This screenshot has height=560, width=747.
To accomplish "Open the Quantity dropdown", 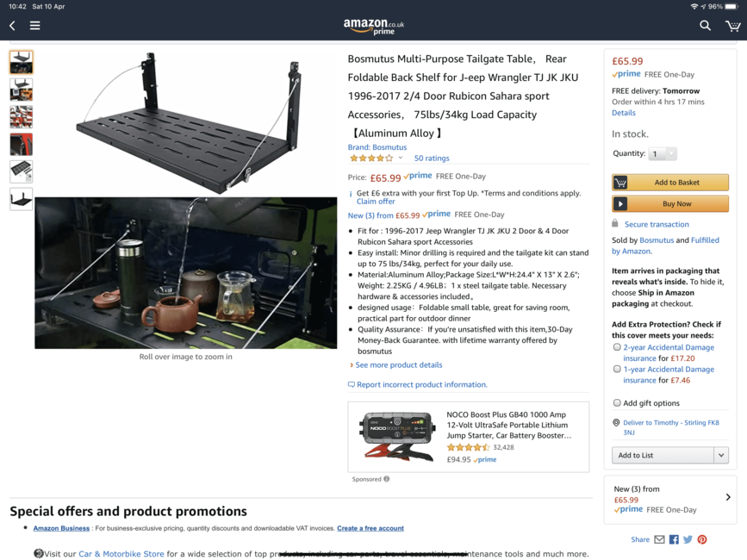I will 663,154.
